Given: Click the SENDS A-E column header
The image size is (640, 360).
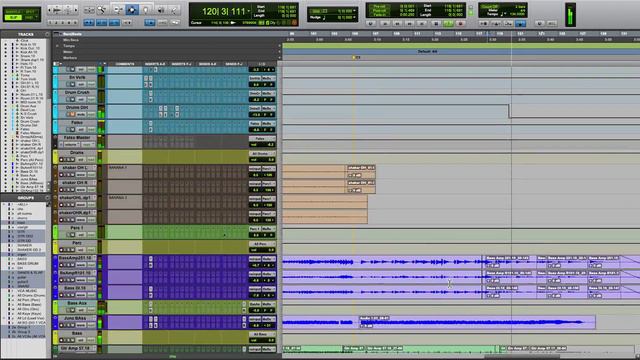Looking at the screenshot, I should [x=207, y=64].
